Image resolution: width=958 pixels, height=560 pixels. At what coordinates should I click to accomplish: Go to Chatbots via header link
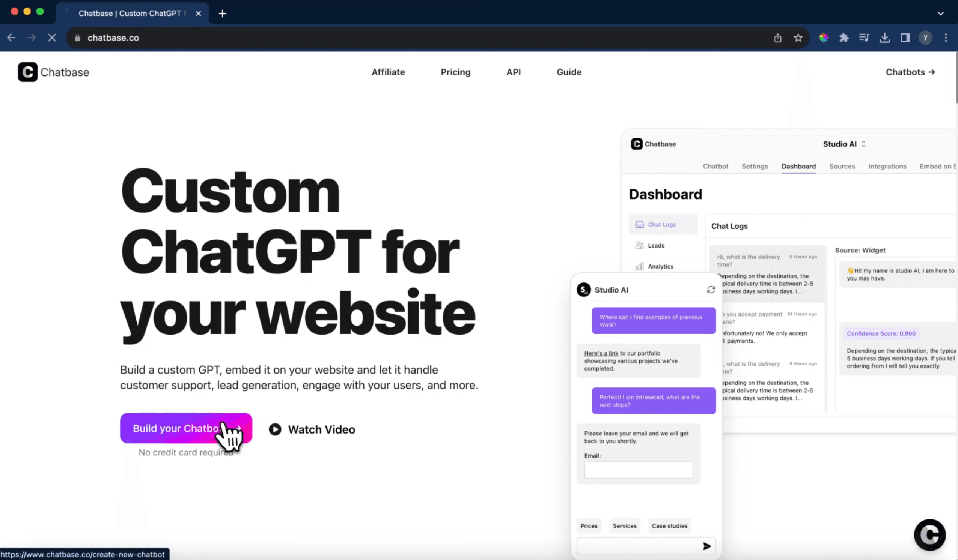[x=910, y=72]
